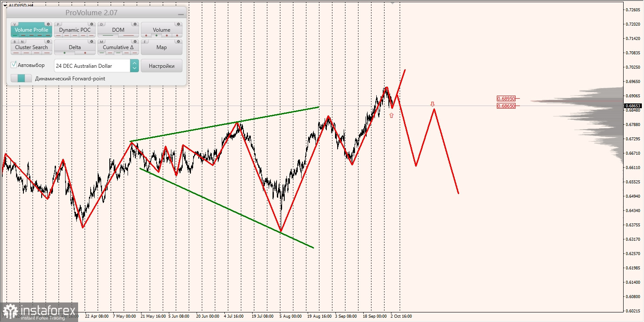This screenshot has height=322, width=644.
Task: Open Cluster Search gear settings
Action: [x=48, y=41]
